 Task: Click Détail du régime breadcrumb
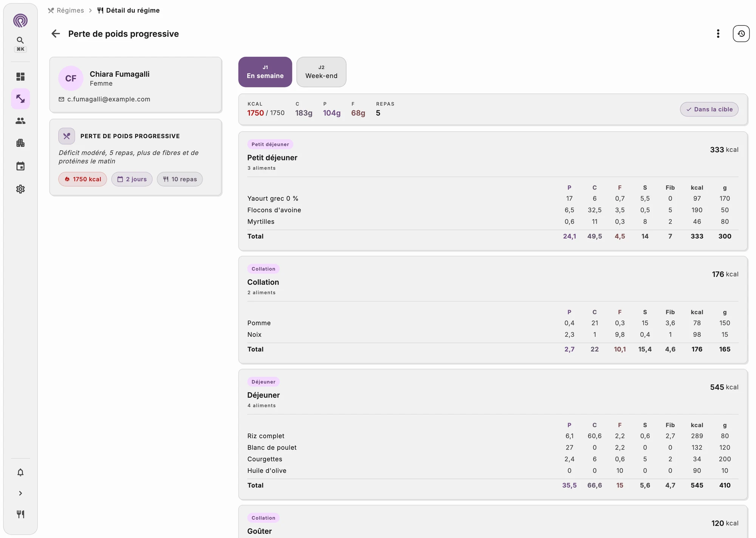click(x=129, y=10)
